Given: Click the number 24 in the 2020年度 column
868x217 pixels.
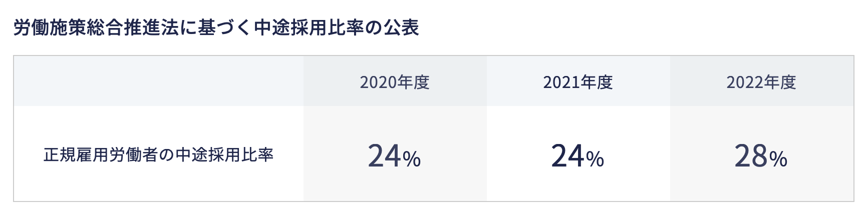Looking at the screenshot, I should pos(384,155).
